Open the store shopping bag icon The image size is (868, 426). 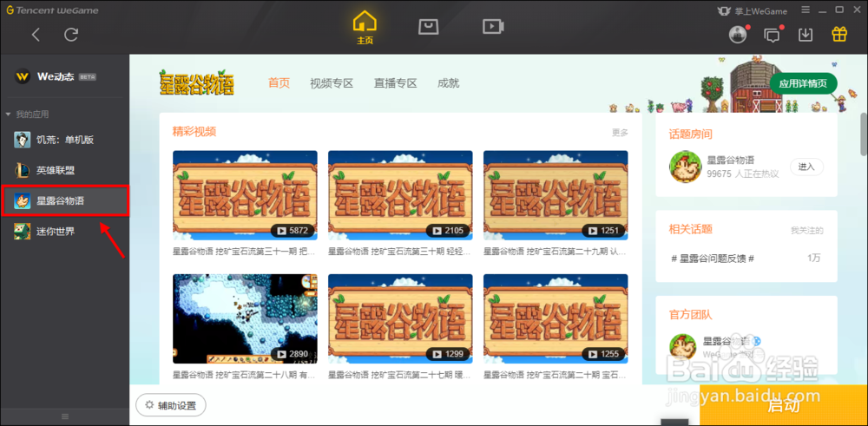(x=429, y=27)
